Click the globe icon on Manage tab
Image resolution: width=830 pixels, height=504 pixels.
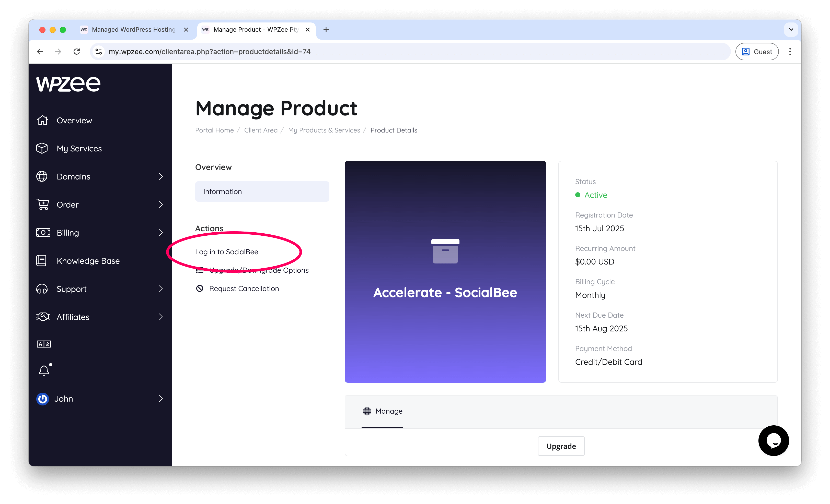[367, 411]
